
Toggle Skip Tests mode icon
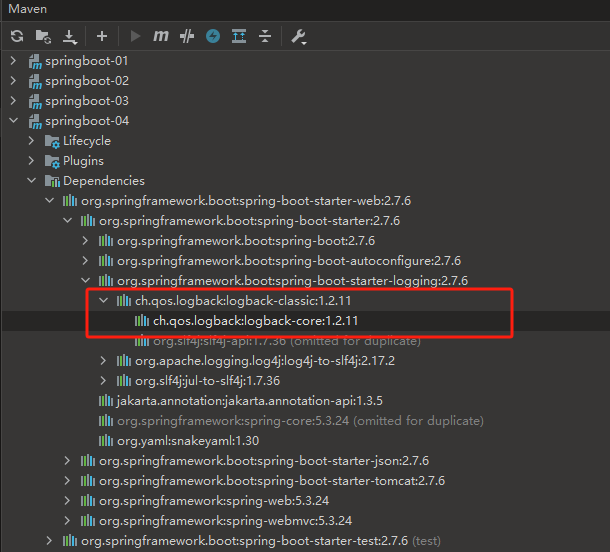point(187,36)
